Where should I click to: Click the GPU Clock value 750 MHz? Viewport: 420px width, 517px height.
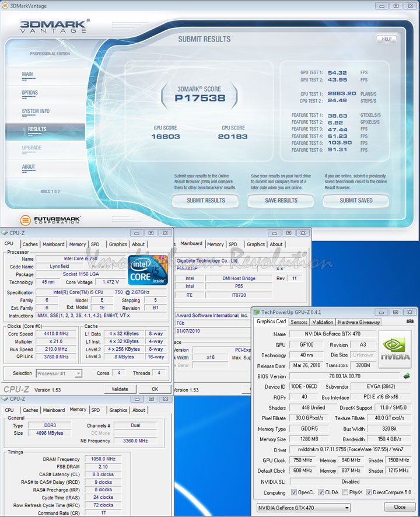(303, 460)
